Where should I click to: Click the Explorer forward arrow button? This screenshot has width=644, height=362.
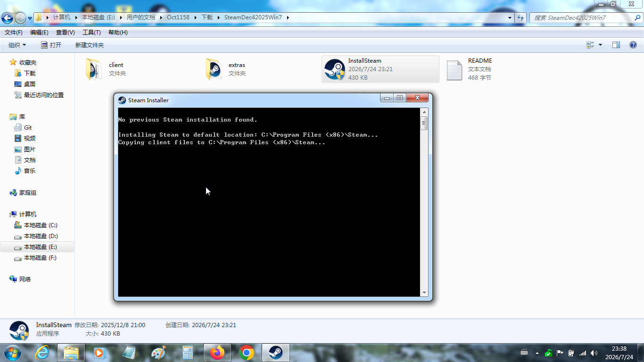(x=20, y=18)
